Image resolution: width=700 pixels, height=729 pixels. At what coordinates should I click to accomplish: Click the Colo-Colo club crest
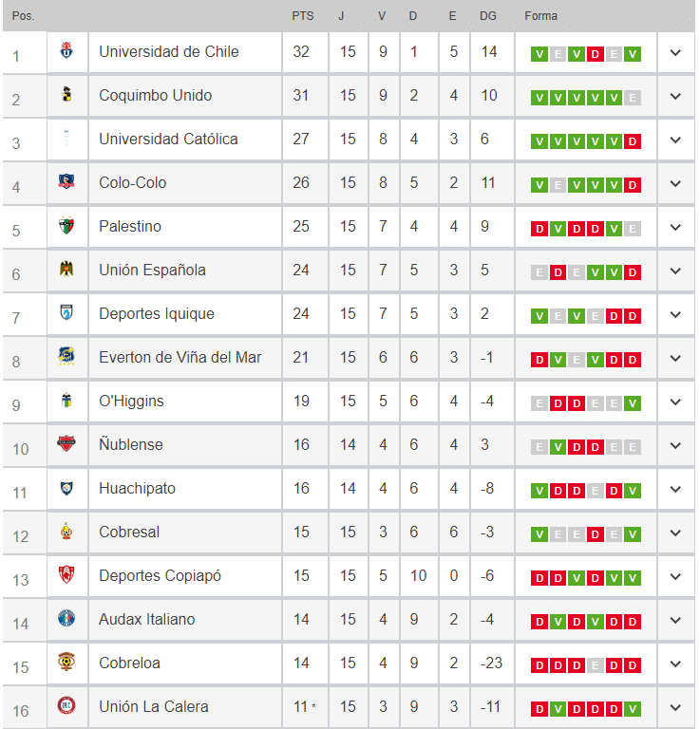[x=66, y=183]
